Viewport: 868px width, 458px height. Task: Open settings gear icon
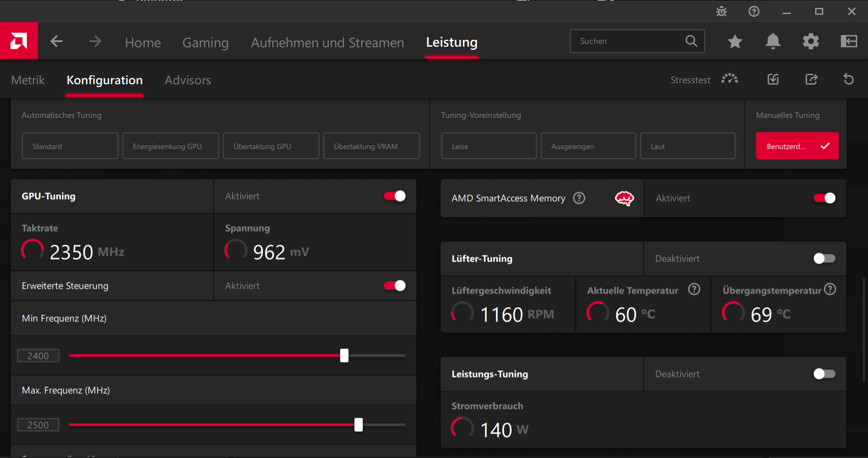coord(811,41)
